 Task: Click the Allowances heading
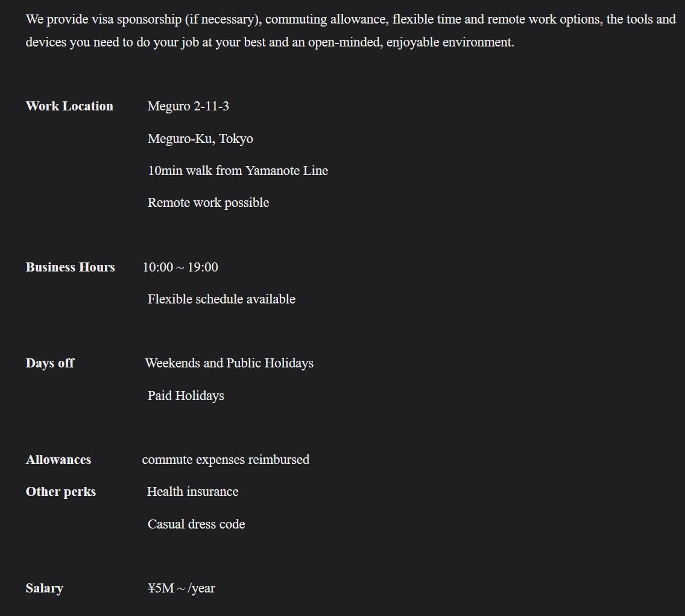58,460
